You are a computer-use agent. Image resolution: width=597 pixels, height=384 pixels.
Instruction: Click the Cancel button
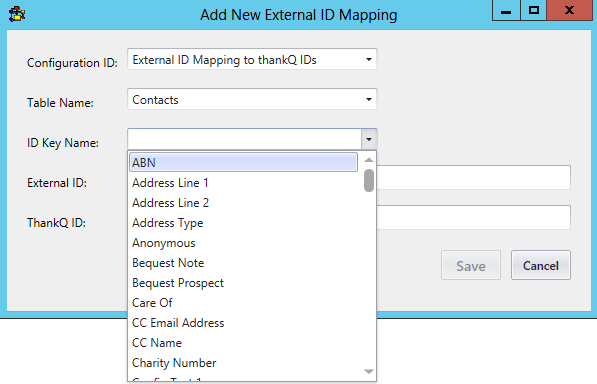point(541,265)
